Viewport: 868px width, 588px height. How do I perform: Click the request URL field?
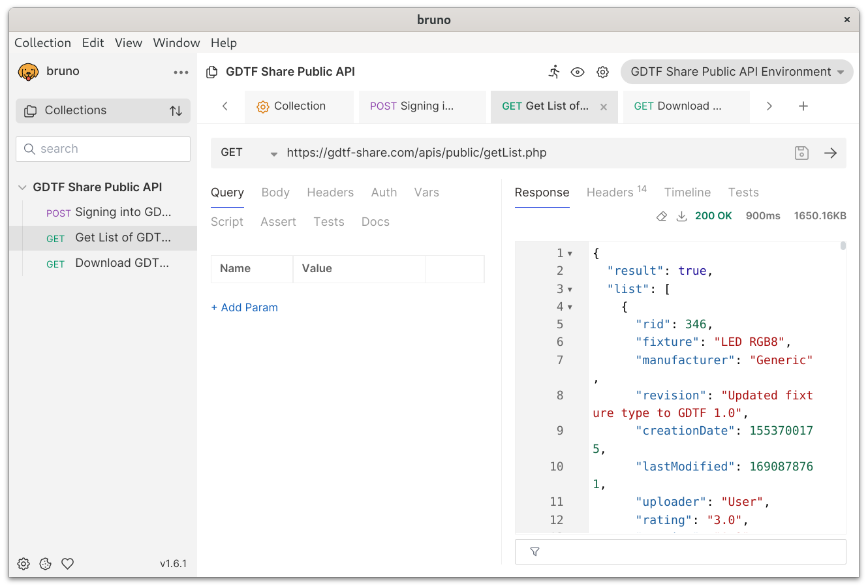click(535, 153)
